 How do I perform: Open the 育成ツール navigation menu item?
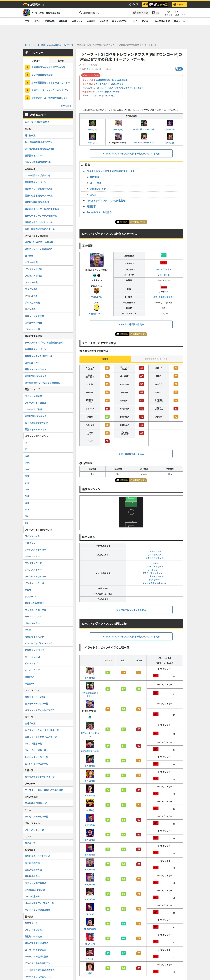click(179, 21)
